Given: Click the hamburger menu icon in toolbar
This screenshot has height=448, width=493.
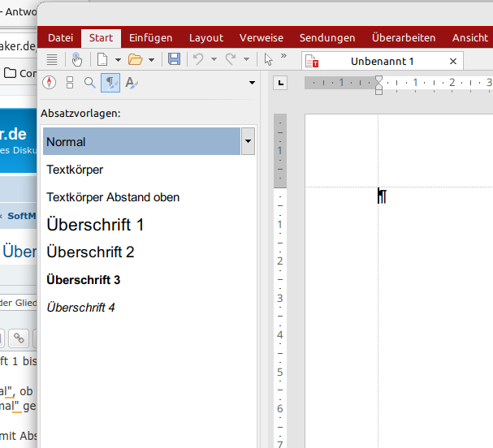Looking at the screenshot, I should pyautogui.click(x=52, y=59).
